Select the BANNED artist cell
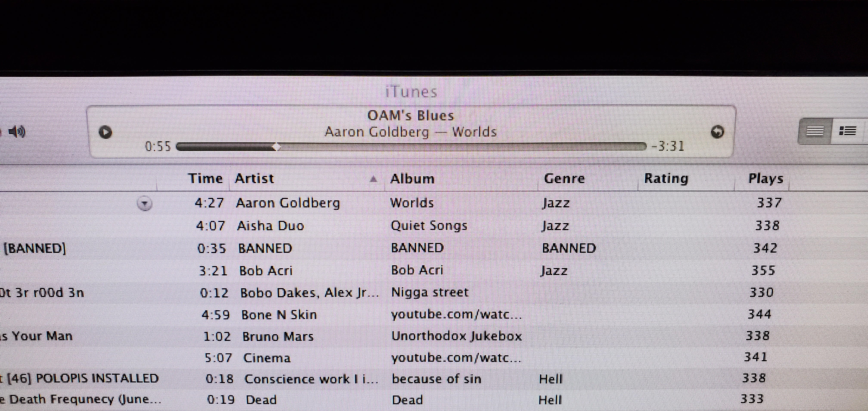868x411 pixels. point(265,248)
